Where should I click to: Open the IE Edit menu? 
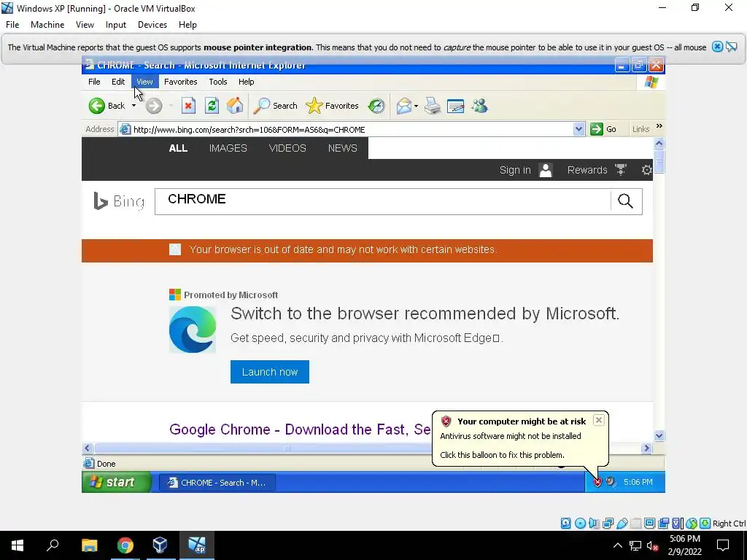click(118, 82)
